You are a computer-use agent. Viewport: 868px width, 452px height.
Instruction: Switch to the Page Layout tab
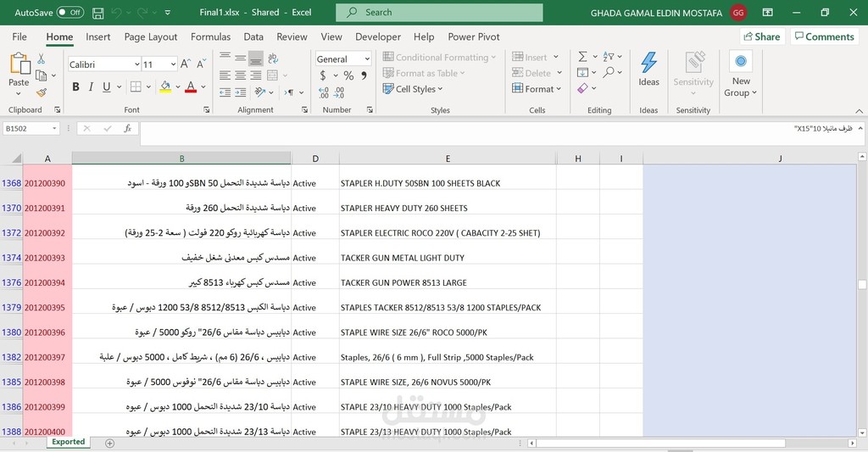(151, 36)
